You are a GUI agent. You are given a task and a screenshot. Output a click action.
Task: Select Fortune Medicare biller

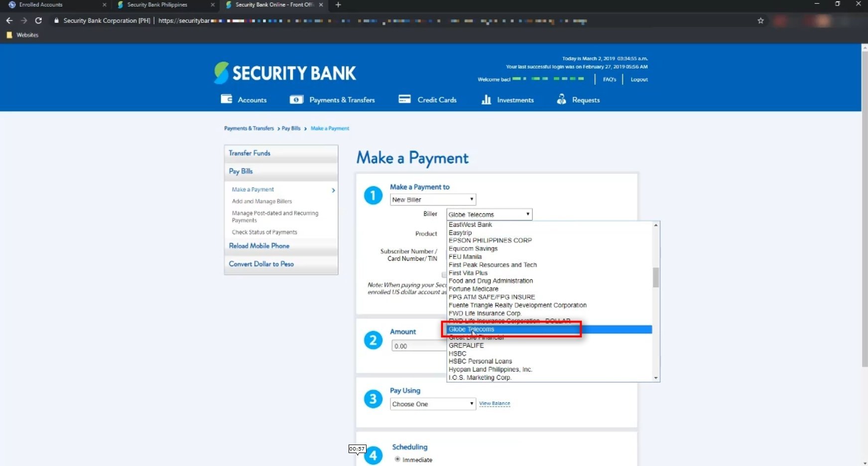(549, 289)
